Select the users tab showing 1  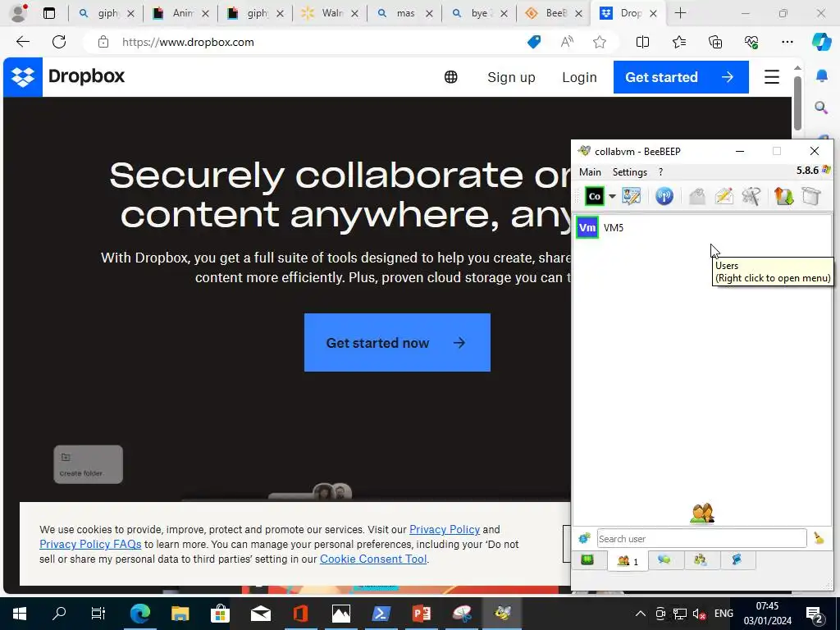[x=628, y=561]
